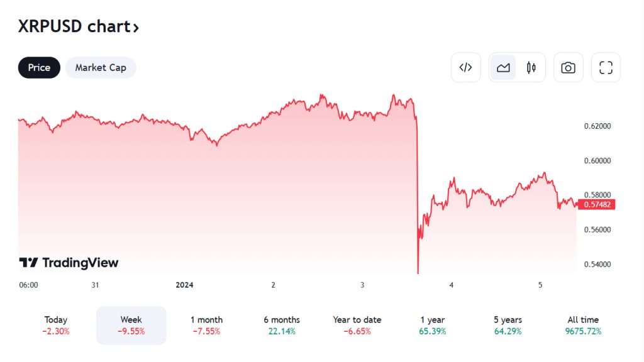This screenshot has width=644, height=362.
Task: Select the Price toggle
Action: pos(39,68)
